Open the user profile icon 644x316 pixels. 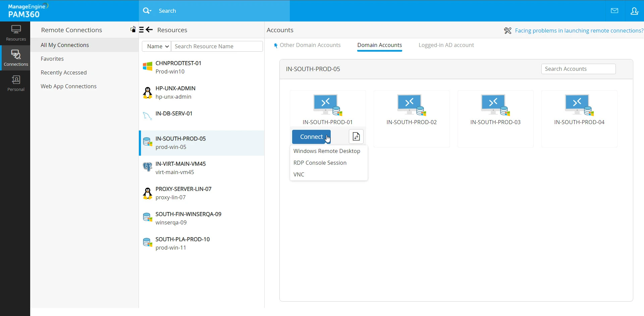634,11
